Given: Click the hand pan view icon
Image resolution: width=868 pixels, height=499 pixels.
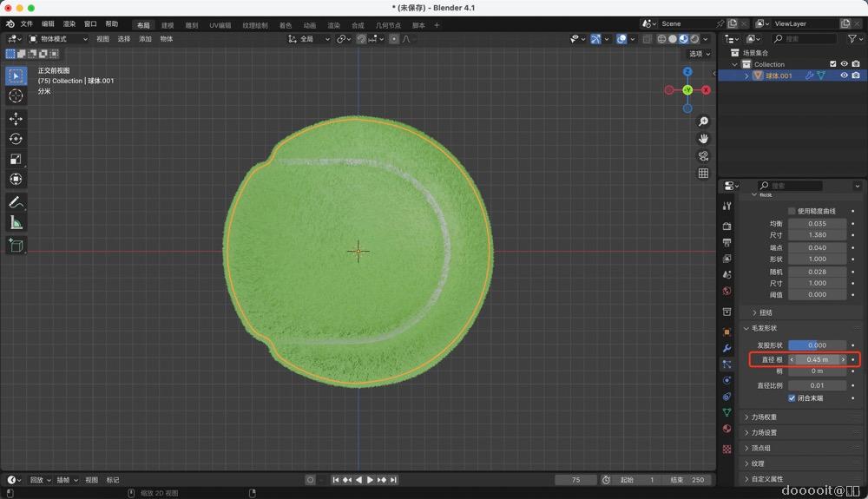Looking at the screenshot, I should (703, 139).
